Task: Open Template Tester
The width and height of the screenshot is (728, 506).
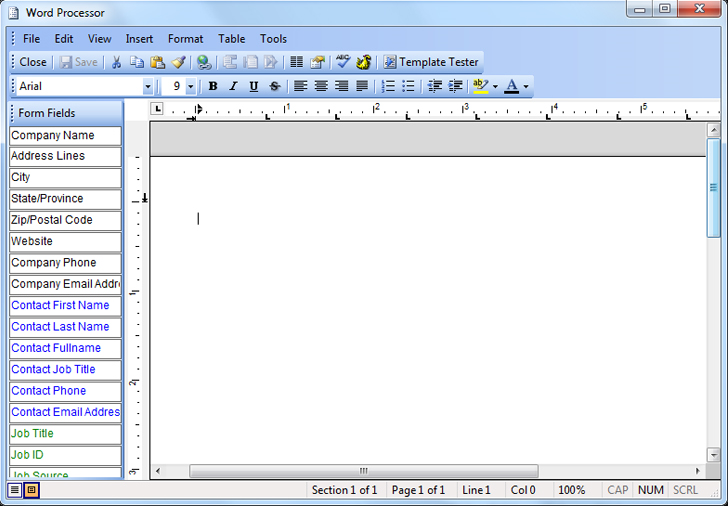Action: (431, 62)
